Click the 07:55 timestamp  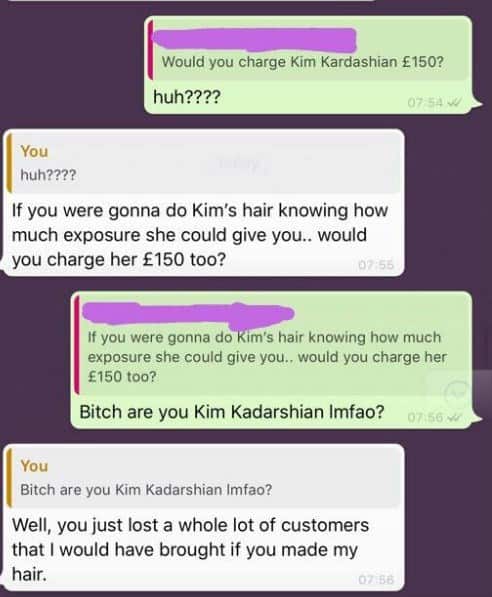[376, 264]
